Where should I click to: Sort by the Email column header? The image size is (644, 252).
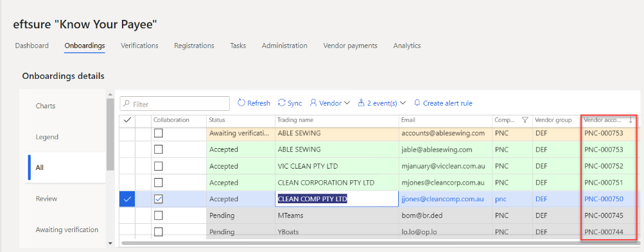(x=409, y=120)
